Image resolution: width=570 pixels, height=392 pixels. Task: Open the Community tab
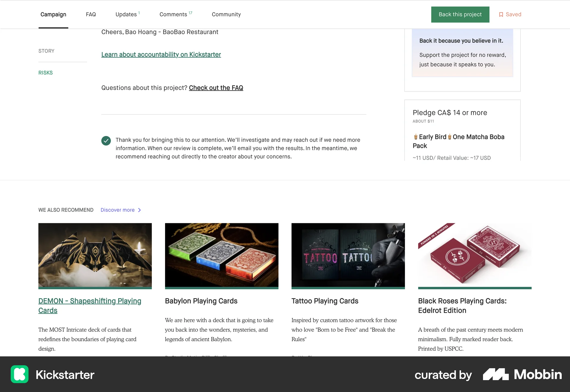click(x=226, y=14)
